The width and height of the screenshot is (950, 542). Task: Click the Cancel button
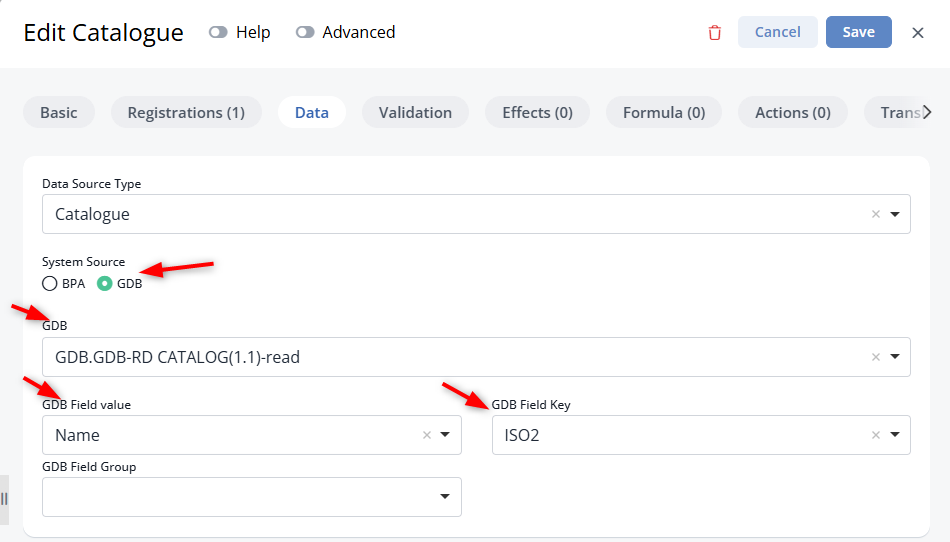pyautogui.click(x=777, y=32)
